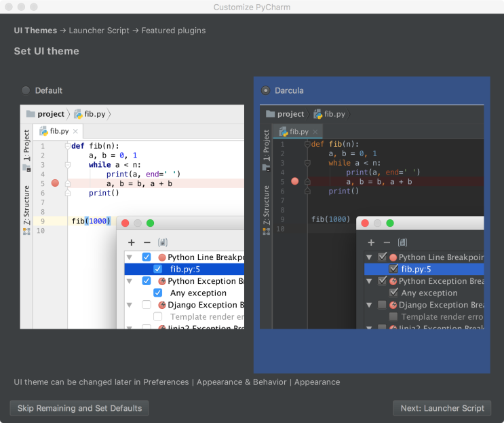Click the Darcula theme preview image
The height and width of the screenshot is (423, 504).
pyautogui.click(x=372, y=217)
